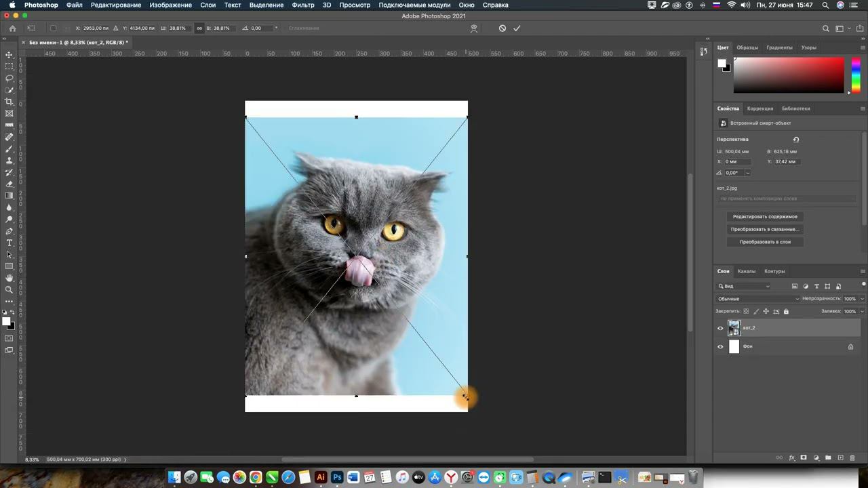
Task: Click the foreground color swatch in toolbar
Action: coord(6,321)
